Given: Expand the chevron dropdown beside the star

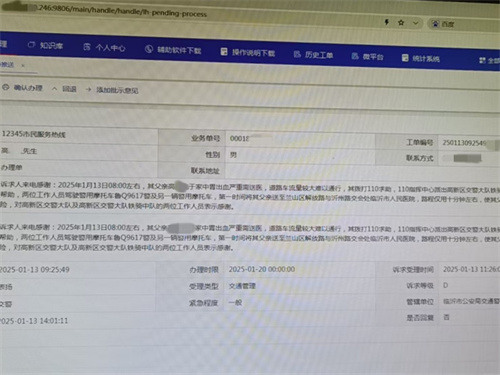Looking at the screenshot, I should pyautogui.click(x=415, y=23).
